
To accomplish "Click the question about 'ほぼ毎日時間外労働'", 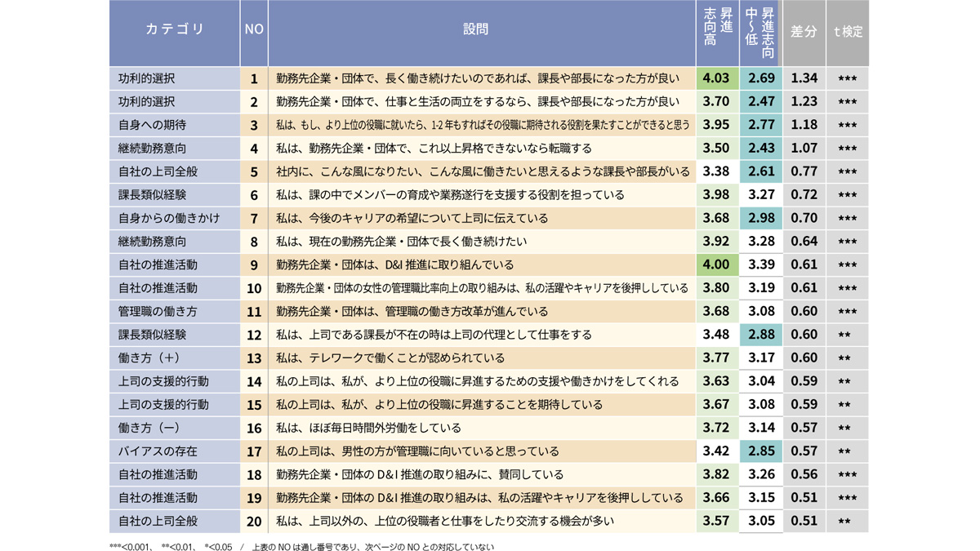I will [482, 428].
